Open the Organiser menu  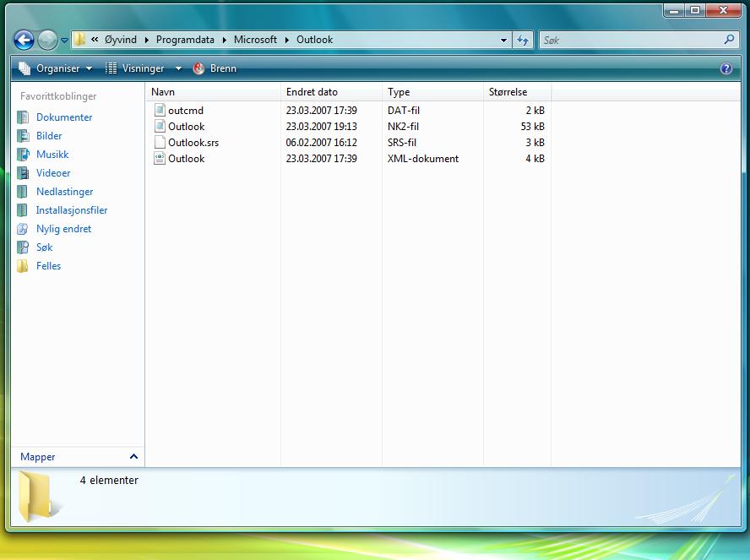pyautogui.click(x=56, y=68)
